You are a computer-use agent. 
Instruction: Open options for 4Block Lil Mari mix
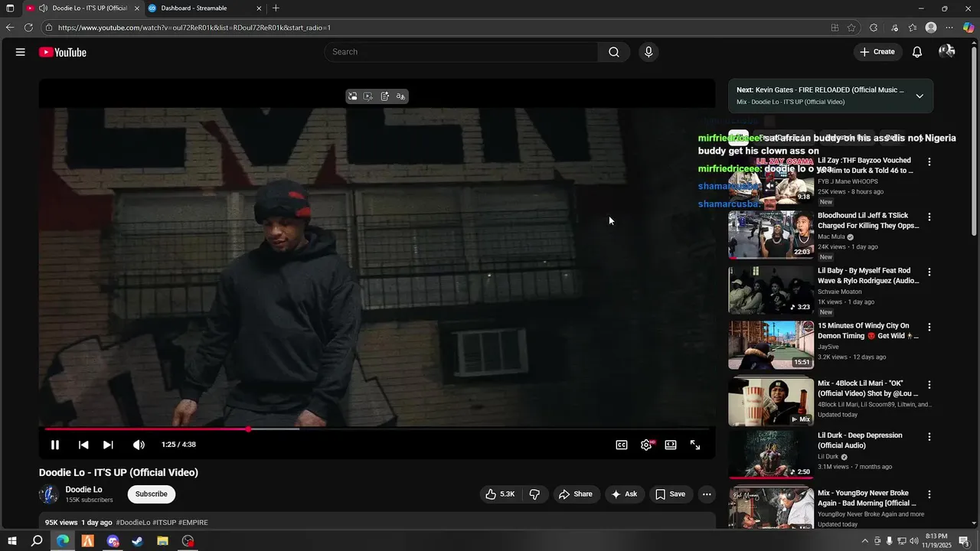pyautogui.click(x=929, y=385)
